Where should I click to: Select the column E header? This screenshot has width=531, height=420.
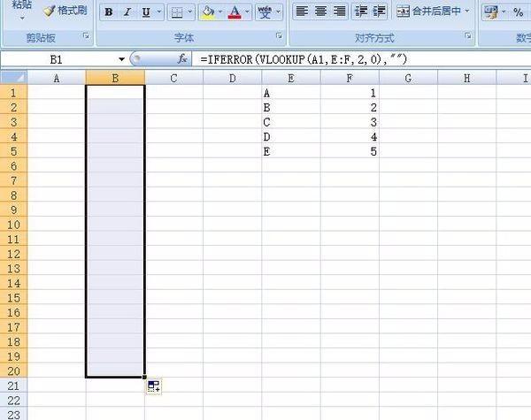point(291,79)
